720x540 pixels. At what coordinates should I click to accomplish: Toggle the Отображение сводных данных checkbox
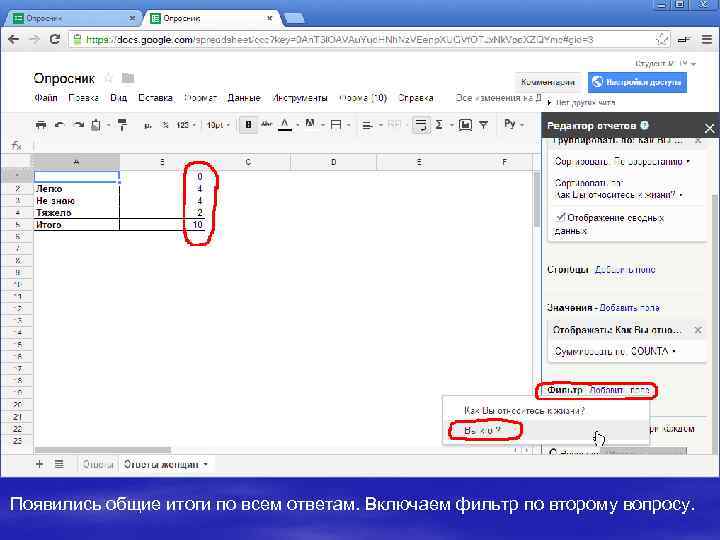[x=559, y=217]
